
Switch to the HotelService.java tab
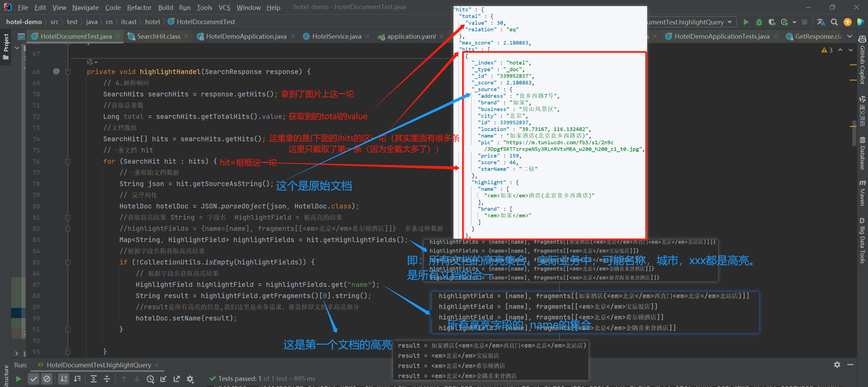(336, 36)
